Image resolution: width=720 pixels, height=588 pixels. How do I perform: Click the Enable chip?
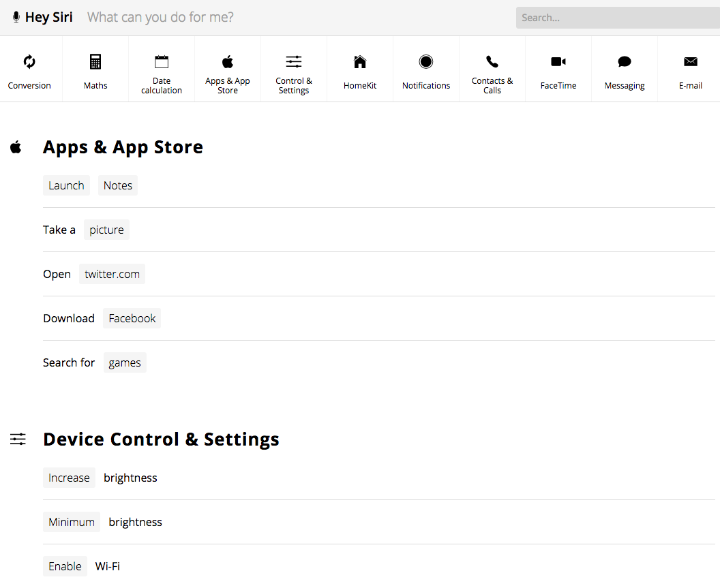point(65,566)
